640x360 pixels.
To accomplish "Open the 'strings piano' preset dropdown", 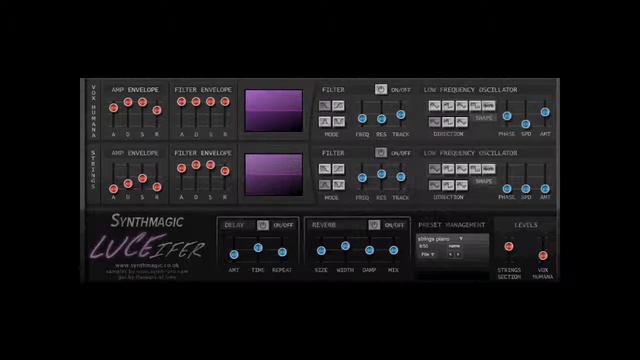I will coord(441,239).
